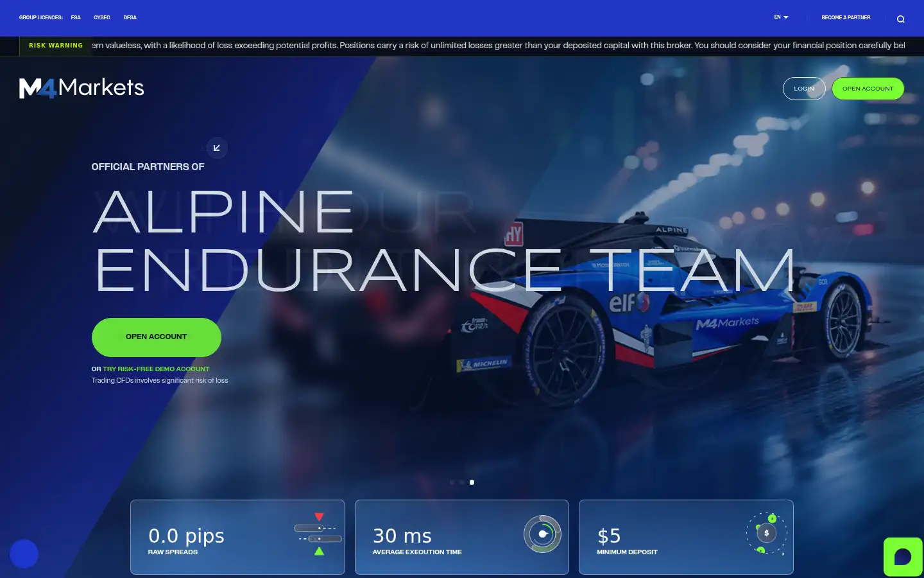The width and height of the screenshot is (924, 578).
Task: Click the Average Execution Time label
Action: point(417,552)
